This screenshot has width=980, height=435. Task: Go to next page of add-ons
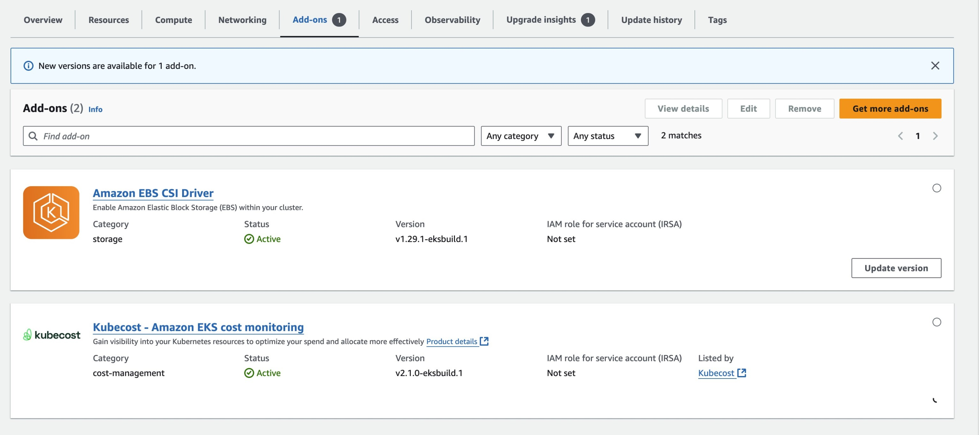point(934,136)
